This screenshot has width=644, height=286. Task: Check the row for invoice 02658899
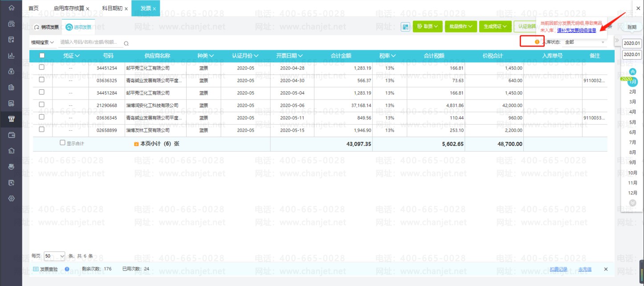coord(42,129)
